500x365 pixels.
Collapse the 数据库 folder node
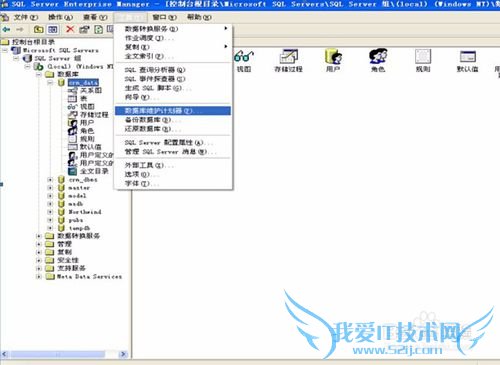pos(39,74)
